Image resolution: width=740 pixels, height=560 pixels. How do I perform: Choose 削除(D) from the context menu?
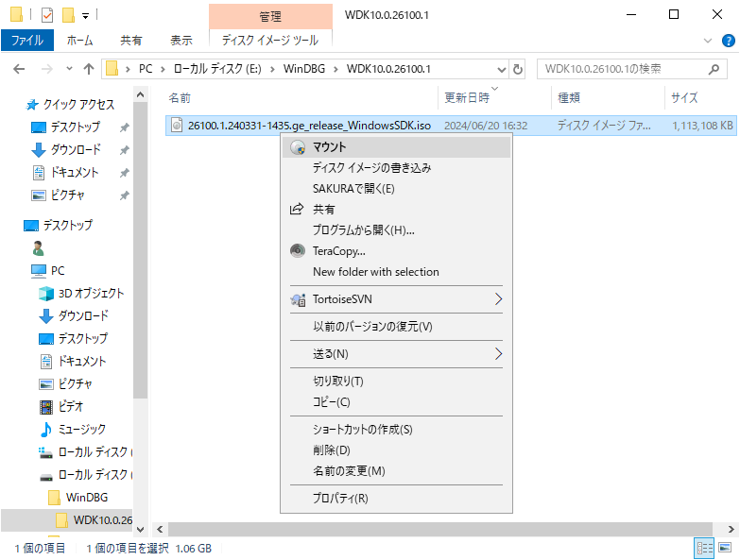point(396,450)
